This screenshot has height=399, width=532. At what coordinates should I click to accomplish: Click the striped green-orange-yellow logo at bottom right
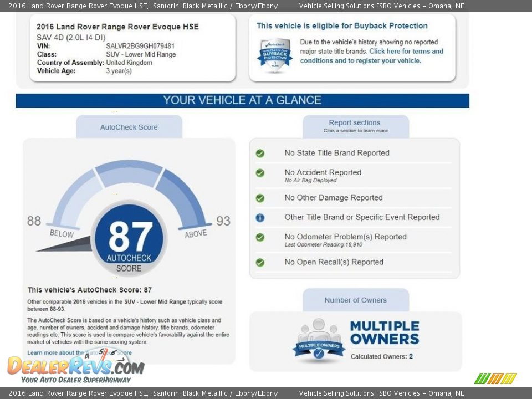tap(495, 378)
